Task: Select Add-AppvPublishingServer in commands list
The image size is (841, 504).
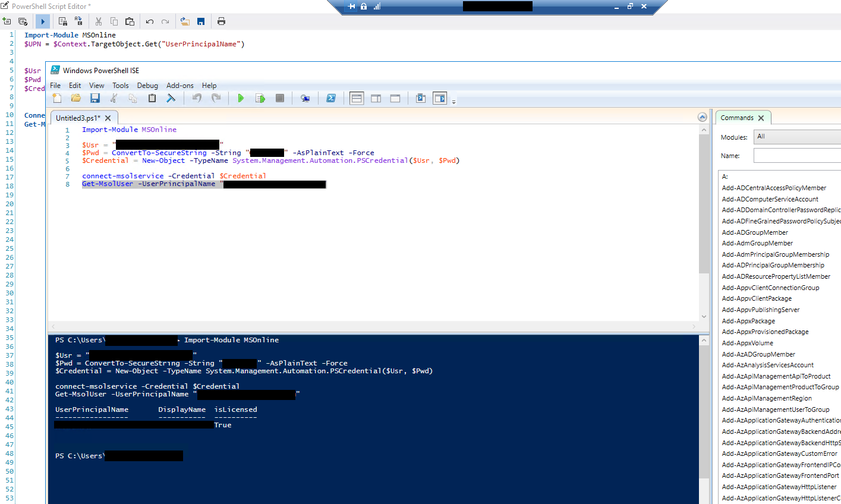Action: 761,310
